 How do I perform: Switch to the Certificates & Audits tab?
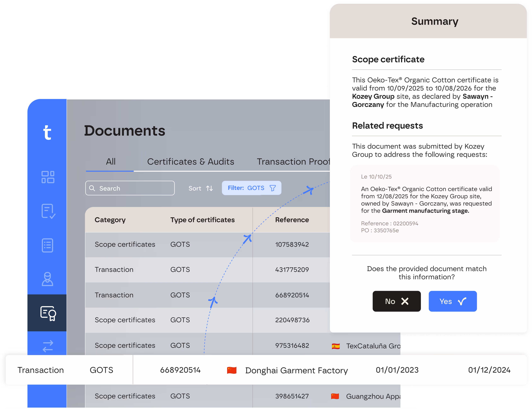pos(191,162)
